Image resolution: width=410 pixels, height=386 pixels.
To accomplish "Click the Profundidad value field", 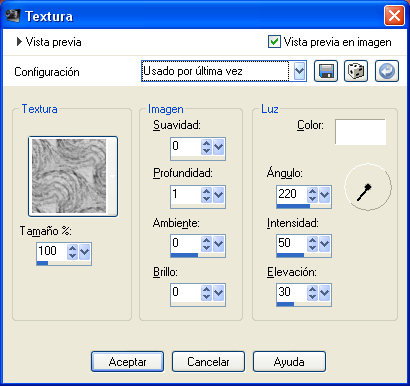I will tap(185, 195).
